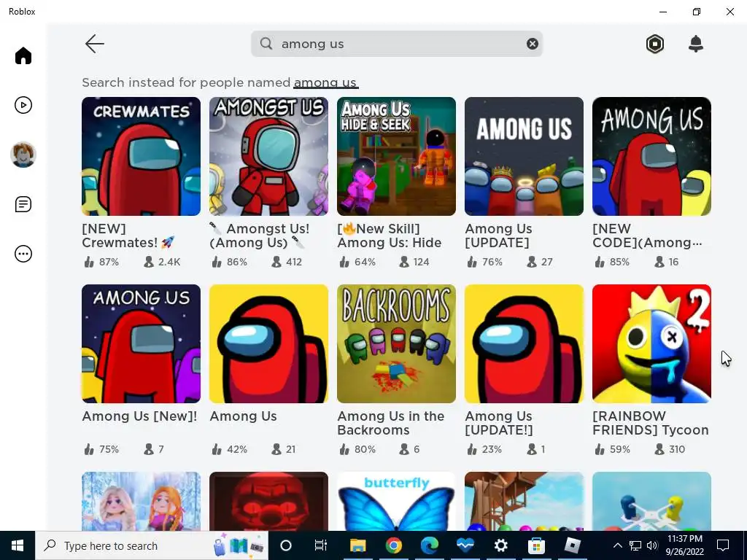Open Among Us in the Backrooms thumbnail
This screenshot has height=560, width=747.
click(x=396, y=344)
